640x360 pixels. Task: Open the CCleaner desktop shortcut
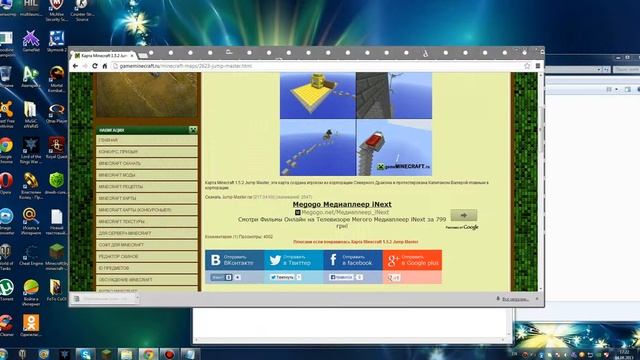click(x=7, y=325)
